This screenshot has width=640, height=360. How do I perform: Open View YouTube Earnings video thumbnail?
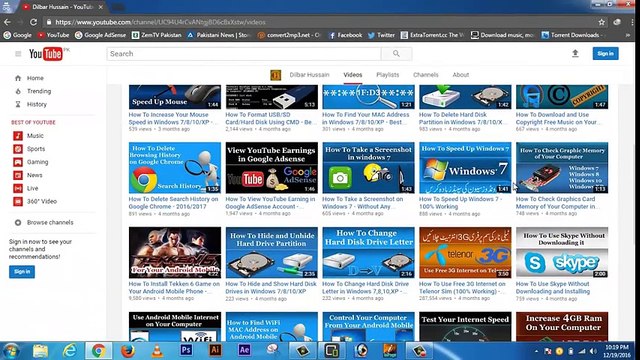(x=271, y=168)
